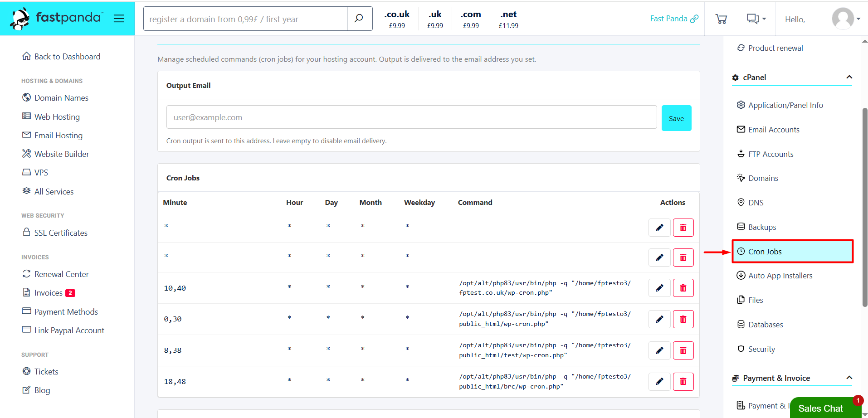This screenshot has height=418, width=868.
Task: Open Payment Methods page
Action: [x=60, y=311]
